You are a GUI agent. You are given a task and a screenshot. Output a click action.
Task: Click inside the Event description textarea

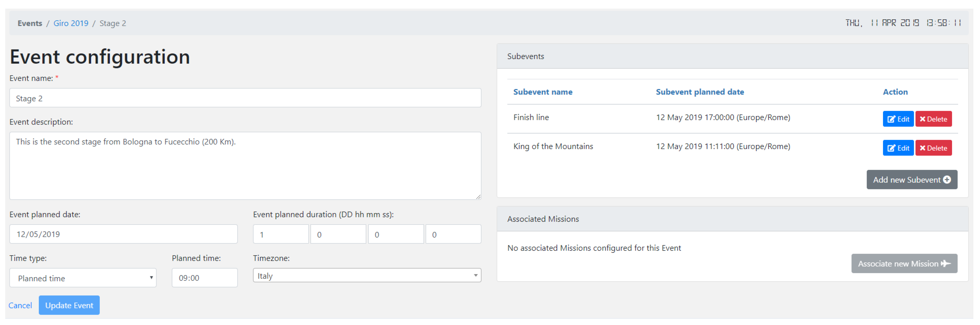[245, 166]
